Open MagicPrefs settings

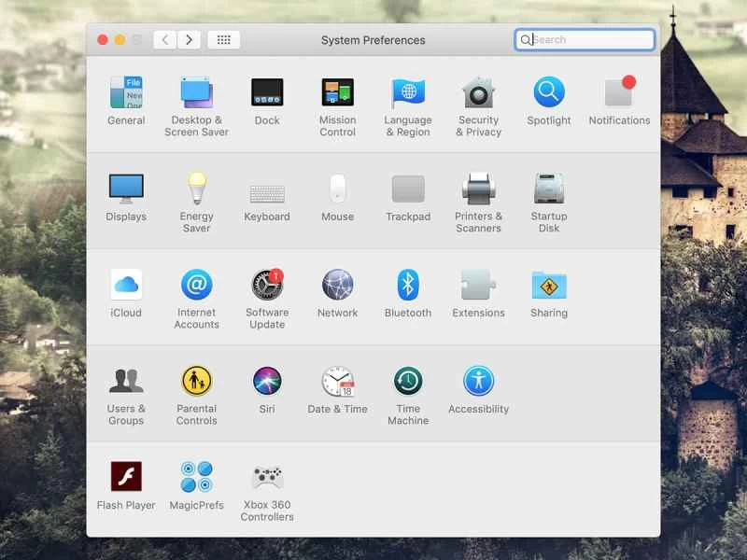point(196,478)
